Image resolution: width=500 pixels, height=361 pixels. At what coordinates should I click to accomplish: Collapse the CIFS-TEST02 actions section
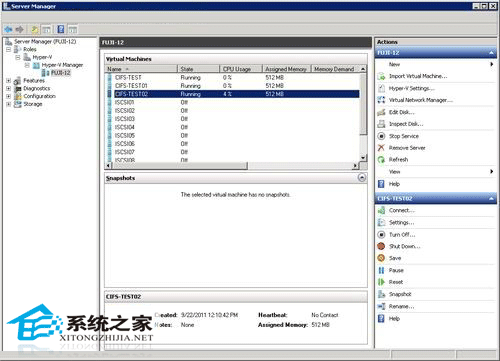tap(491, 199)
